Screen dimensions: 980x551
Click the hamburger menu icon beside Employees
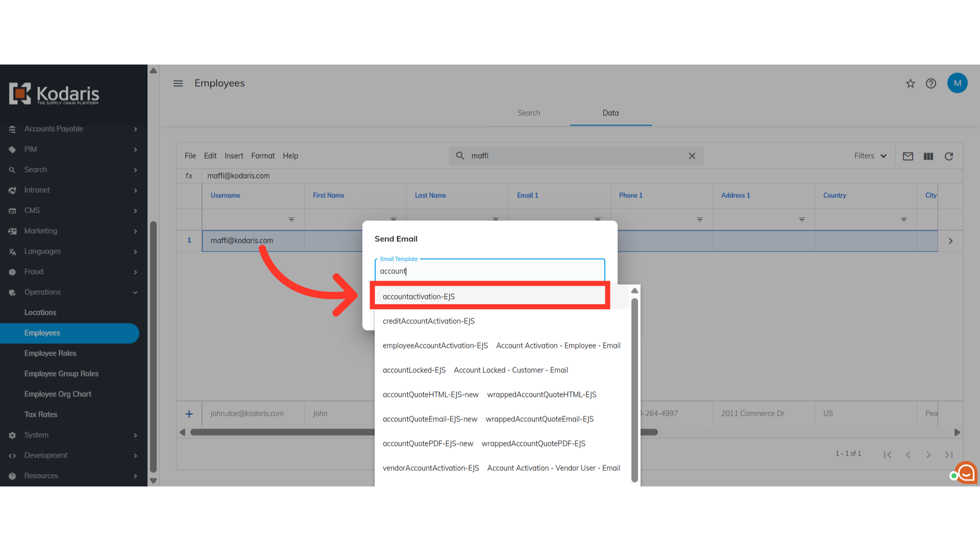tap(178, 83)
